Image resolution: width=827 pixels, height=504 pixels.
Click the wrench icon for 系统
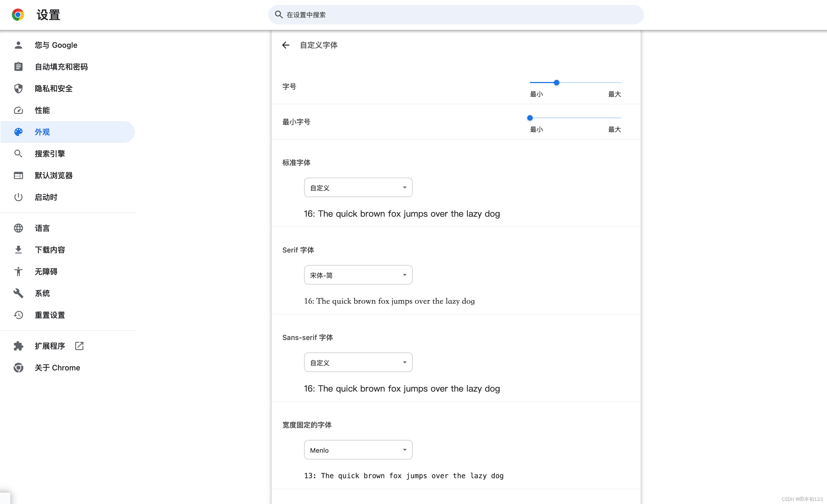(18, 293)
